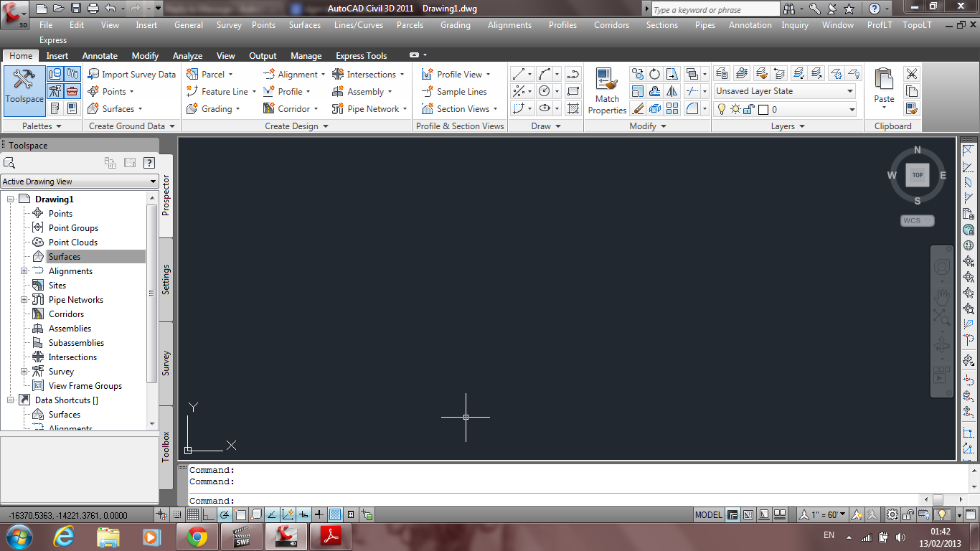Click the Toolspace search preview icon
This screenshot has height=551, width=980.
click(x=9, y=163)
